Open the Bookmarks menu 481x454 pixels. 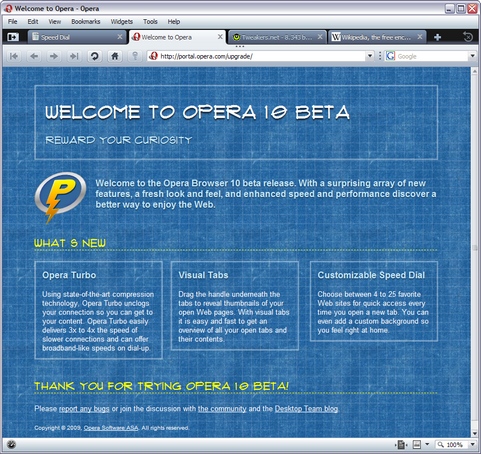point(86,22)
